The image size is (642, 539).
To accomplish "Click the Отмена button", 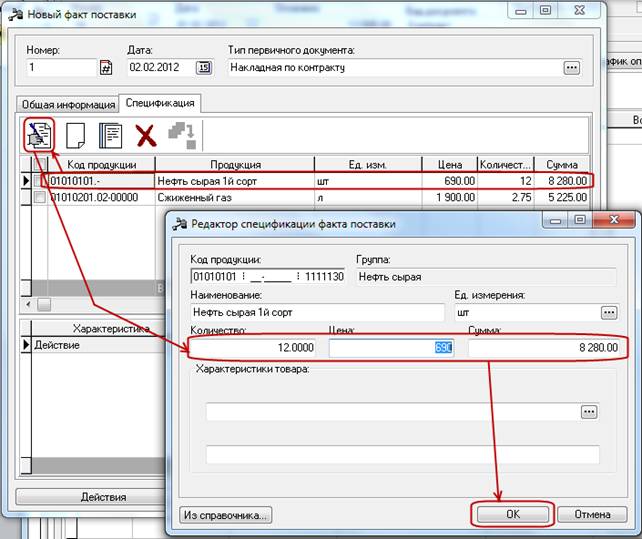I will point(592,514).
